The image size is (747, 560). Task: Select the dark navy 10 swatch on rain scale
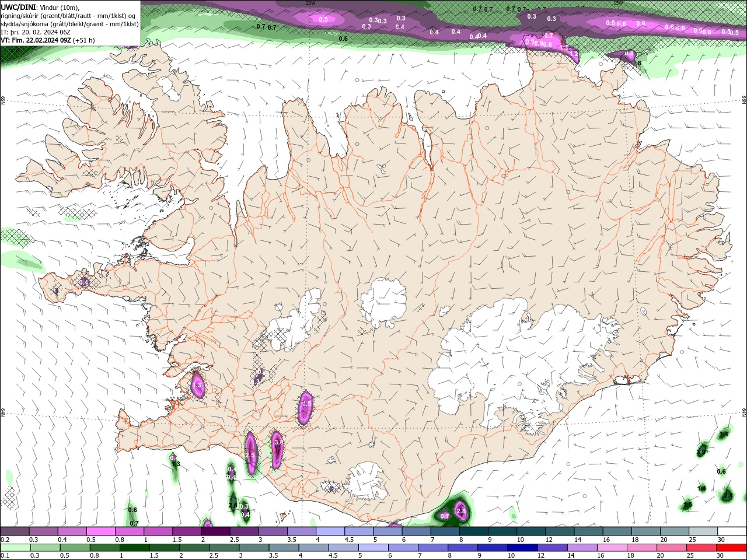click(522, 548)
